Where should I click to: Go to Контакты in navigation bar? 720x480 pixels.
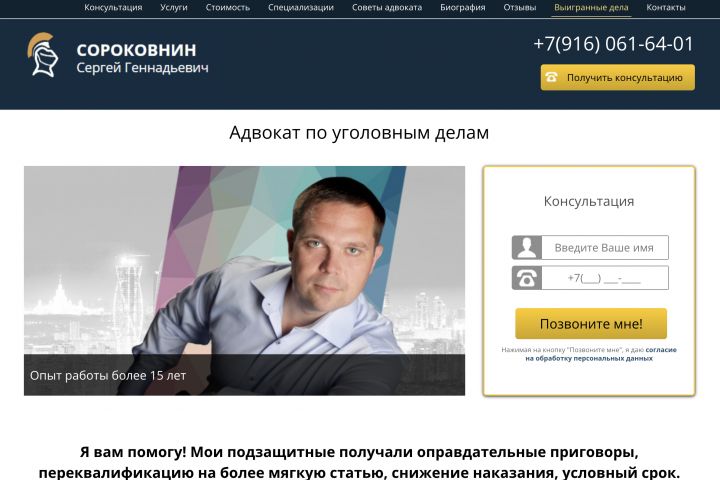[x=665, y=7]
